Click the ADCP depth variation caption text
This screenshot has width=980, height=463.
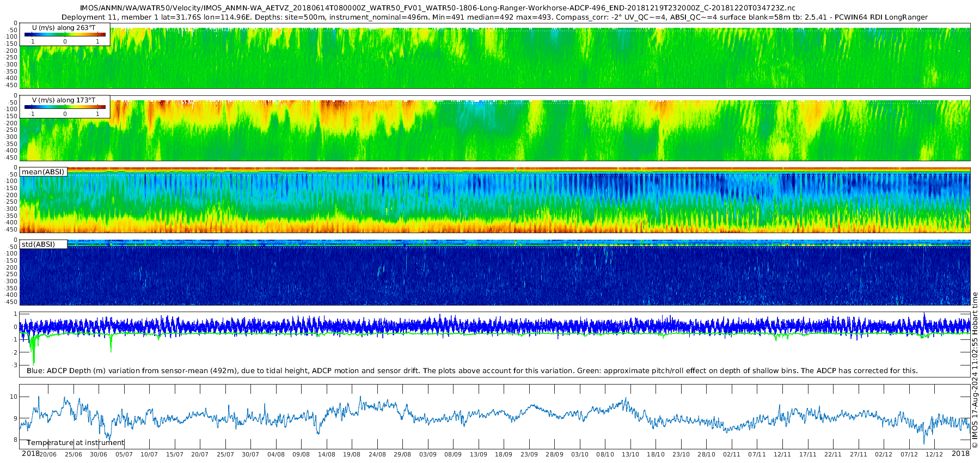coord(472,371)
